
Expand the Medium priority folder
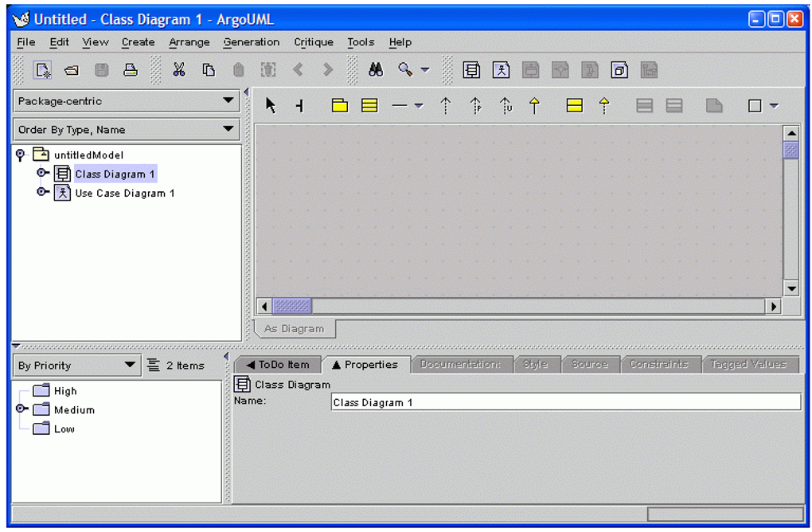[21, 409]
